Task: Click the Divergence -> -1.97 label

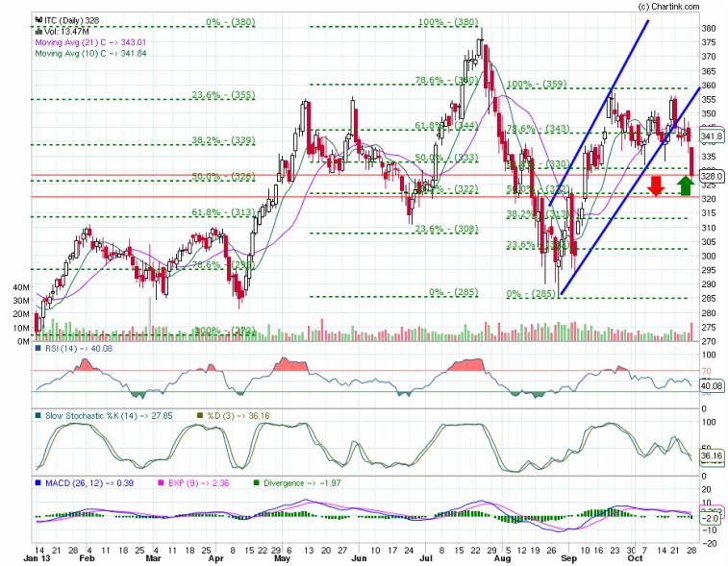Action: click(x=302, y=483)
